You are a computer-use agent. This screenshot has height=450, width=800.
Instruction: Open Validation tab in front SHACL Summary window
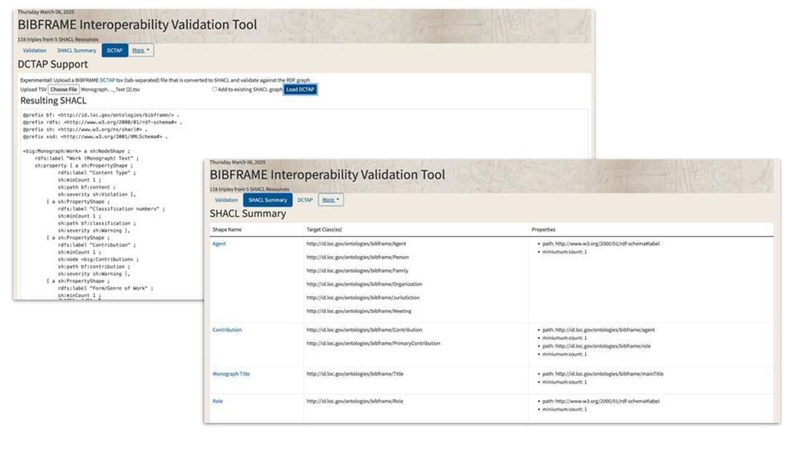pyautogui.click(x=226, y=200)
